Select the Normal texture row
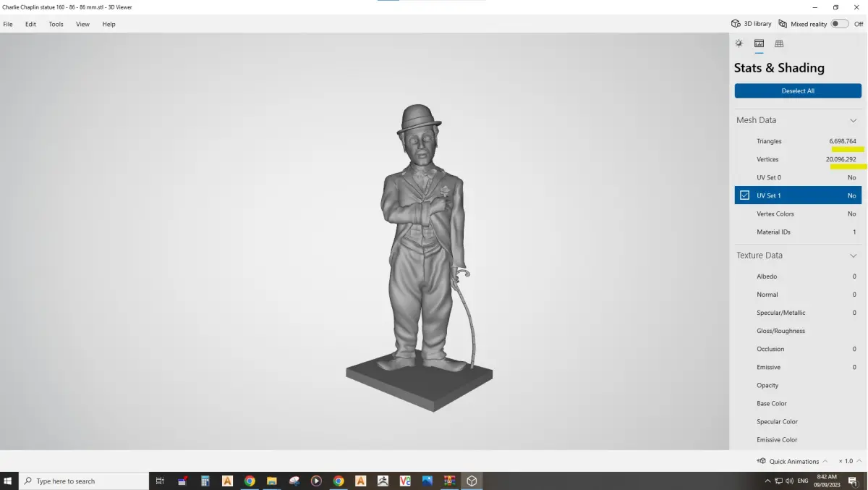The image size is (868, 490). click(798, 295)
